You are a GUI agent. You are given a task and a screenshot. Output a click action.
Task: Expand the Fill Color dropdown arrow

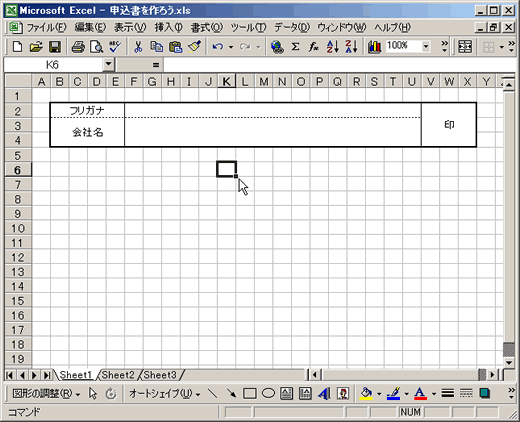click(379, 394)
